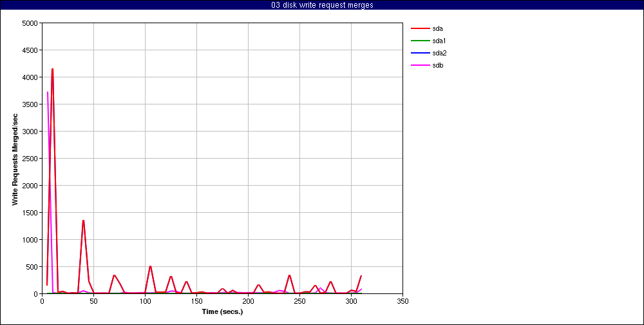Click the blue sda2 legend line swatch

420,53
